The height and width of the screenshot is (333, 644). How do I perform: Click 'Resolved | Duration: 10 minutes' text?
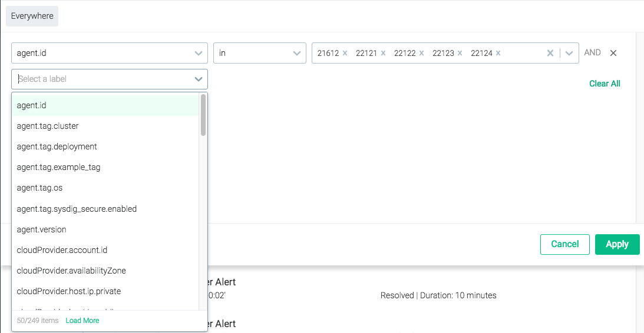(x=438, y=295)
